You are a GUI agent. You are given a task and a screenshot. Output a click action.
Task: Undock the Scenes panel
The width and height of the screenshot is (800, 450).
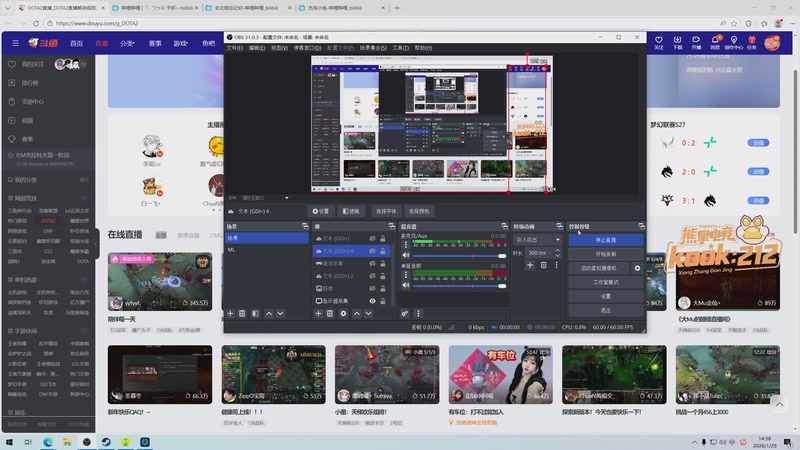[305, 226]
